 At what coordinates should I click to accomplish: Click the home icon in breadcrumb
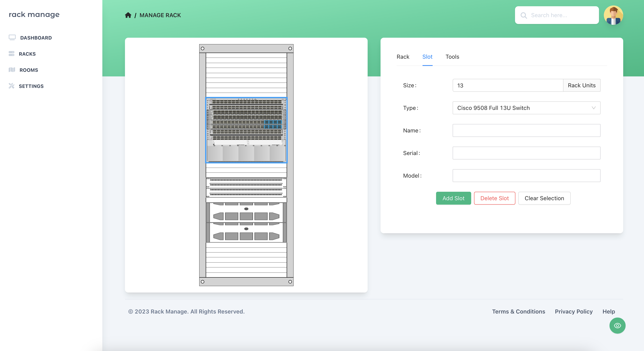coord(128,15)
